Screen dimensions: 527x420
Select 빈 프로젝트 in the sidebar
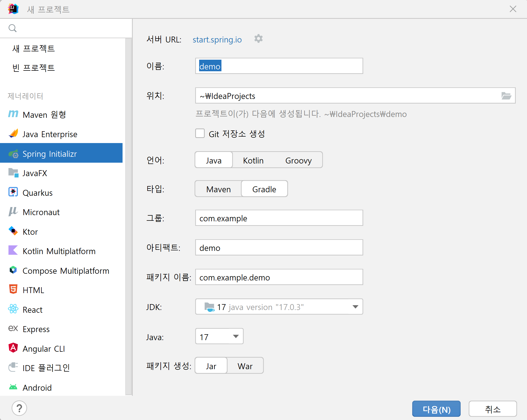pyautogui.click(x=34, y=68)
